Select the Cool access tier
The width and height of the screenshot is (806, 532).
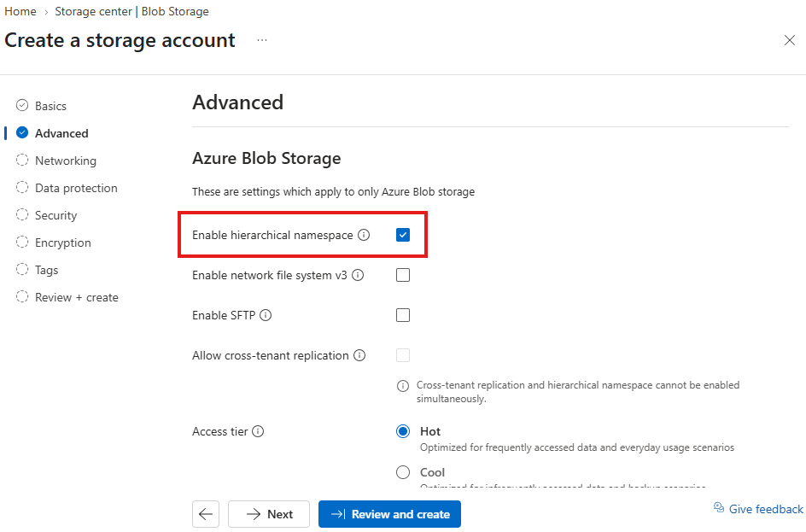click(403, 472)
